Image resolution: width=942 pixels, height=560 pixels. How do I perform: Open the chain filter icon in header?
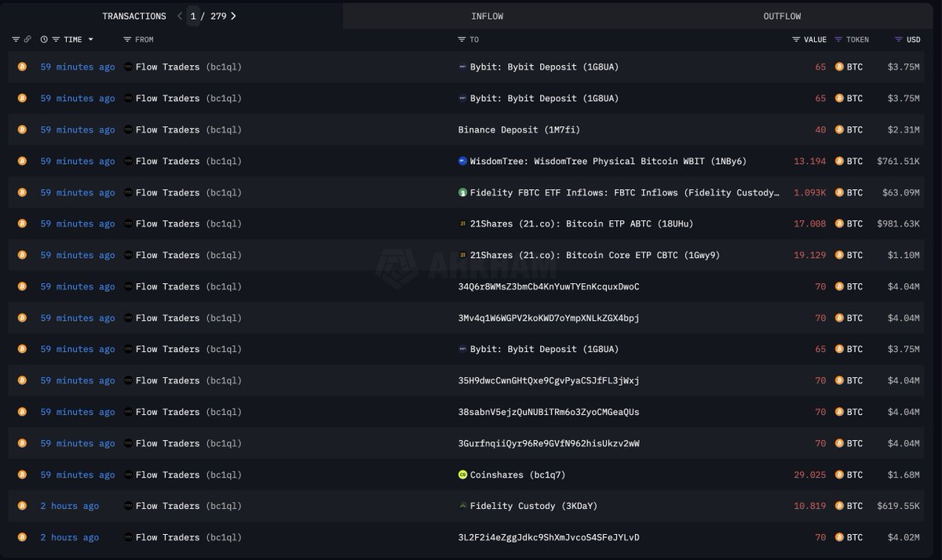point(16,39)
